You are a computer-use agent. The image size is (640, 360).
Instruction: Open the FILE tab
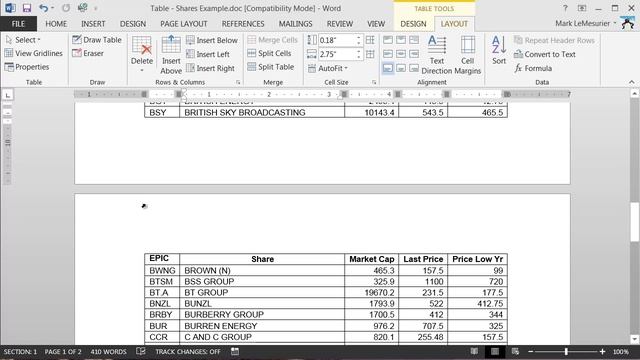(18, 24)
